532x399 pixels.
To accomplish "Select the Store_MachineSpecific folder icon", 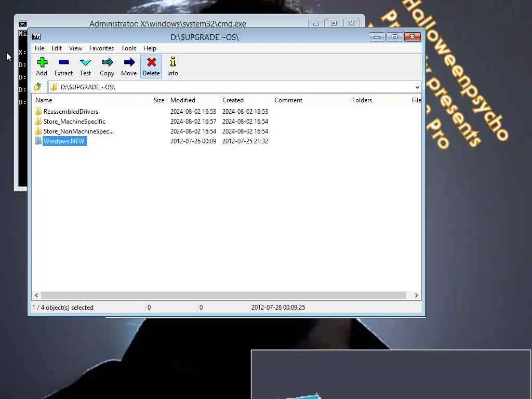I will pyautogui.click(x=38, y=121).
